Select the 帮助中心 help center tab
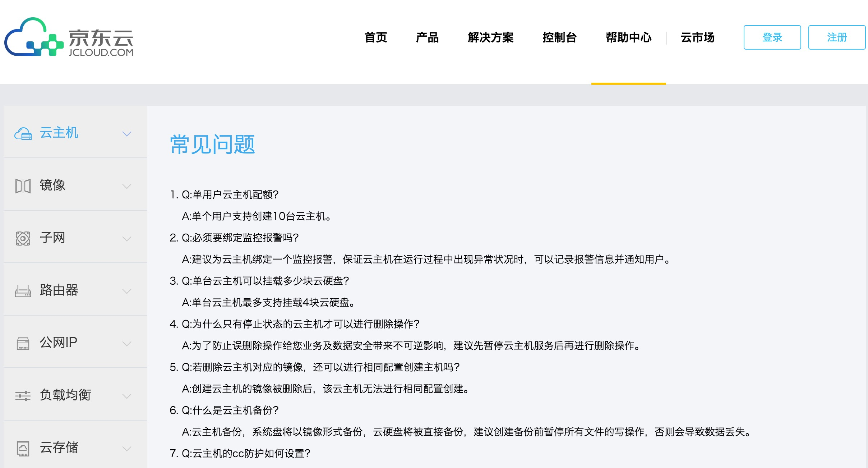The width and height of the screenshot is (868, 468). (x=628, y=37)
